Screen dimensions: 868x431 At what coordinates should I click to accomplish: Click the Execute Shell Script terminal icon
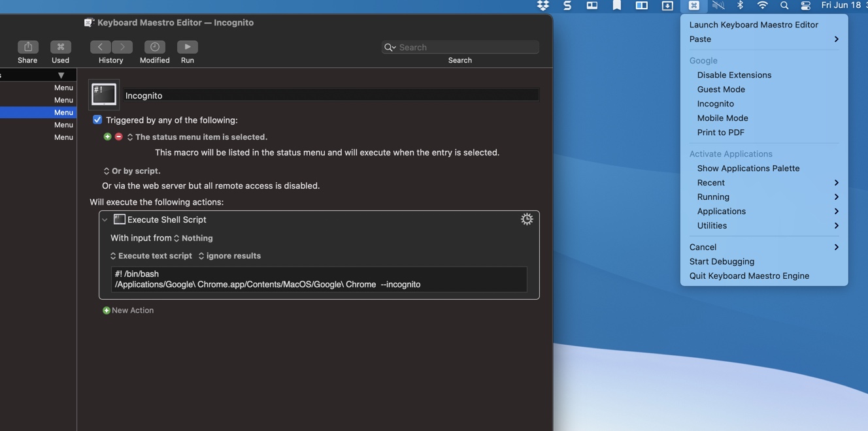[x=120, y=219]
